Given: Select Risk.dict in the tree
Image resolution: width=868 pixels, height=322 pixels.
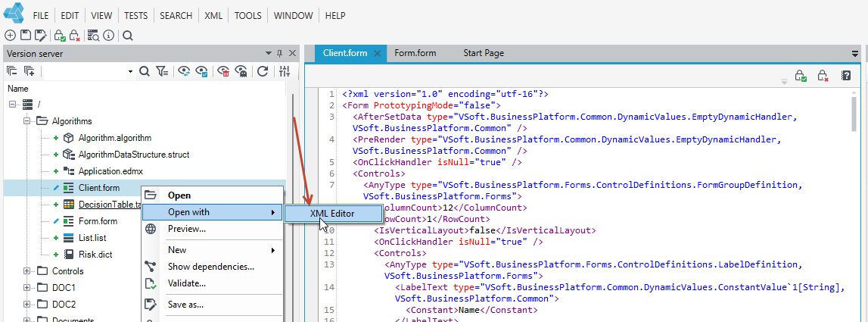Looking at the screenshot, I should (x=95, y=255).
